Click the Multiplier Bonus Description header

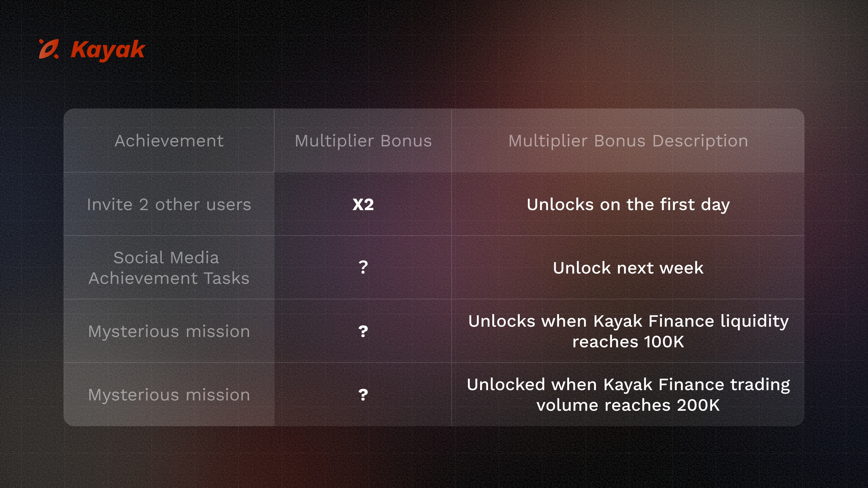coord(628,141)
